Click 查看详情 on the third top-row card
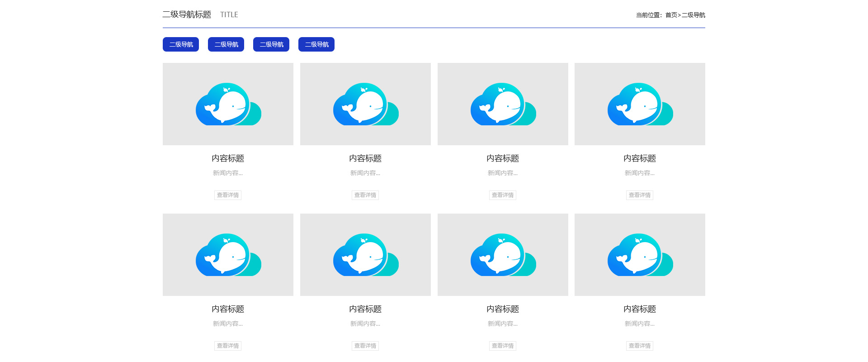This screenshot has width=868, height=362. [x=503, y=195]
